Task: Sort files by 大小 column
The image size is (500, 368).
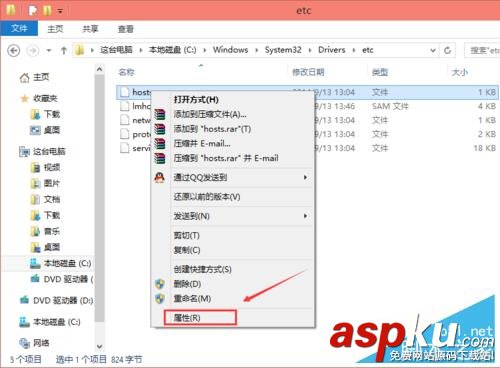Action: click(460, 72)
